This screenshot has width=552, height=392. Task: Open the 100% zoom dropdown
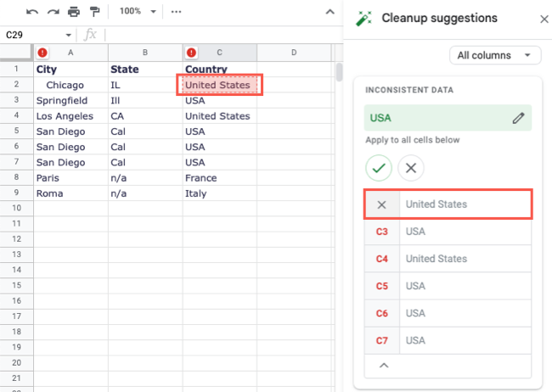click(138, 12)
